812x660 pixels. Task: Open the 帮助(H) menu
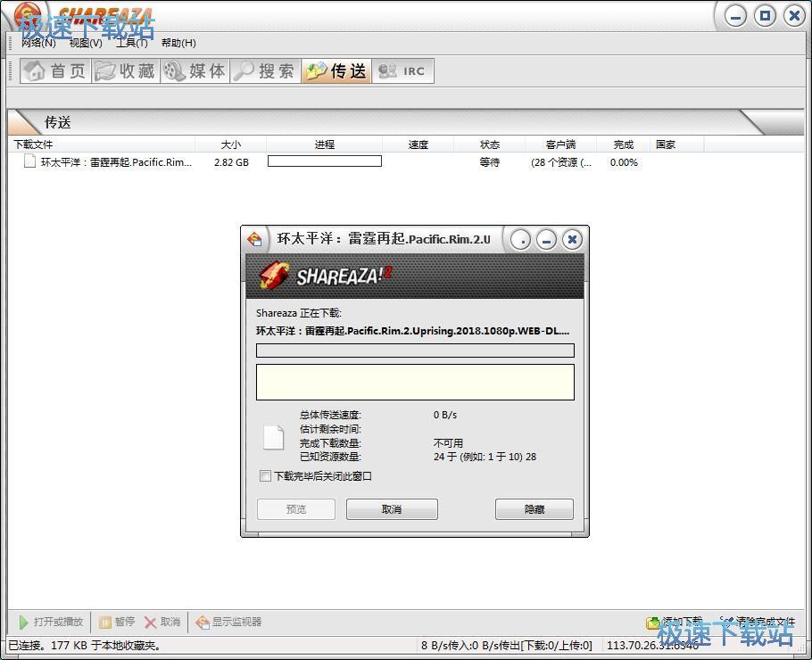[x=178, y=43]
